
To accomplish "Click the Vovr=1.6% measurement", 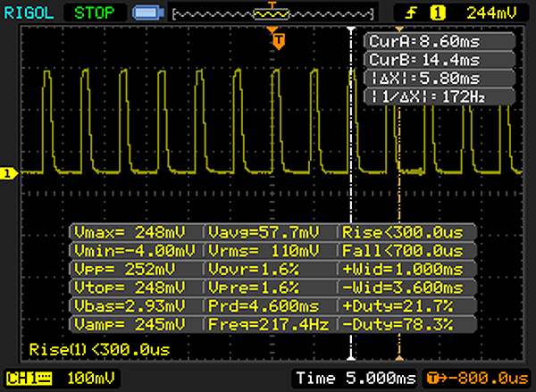I will [254, 270].
